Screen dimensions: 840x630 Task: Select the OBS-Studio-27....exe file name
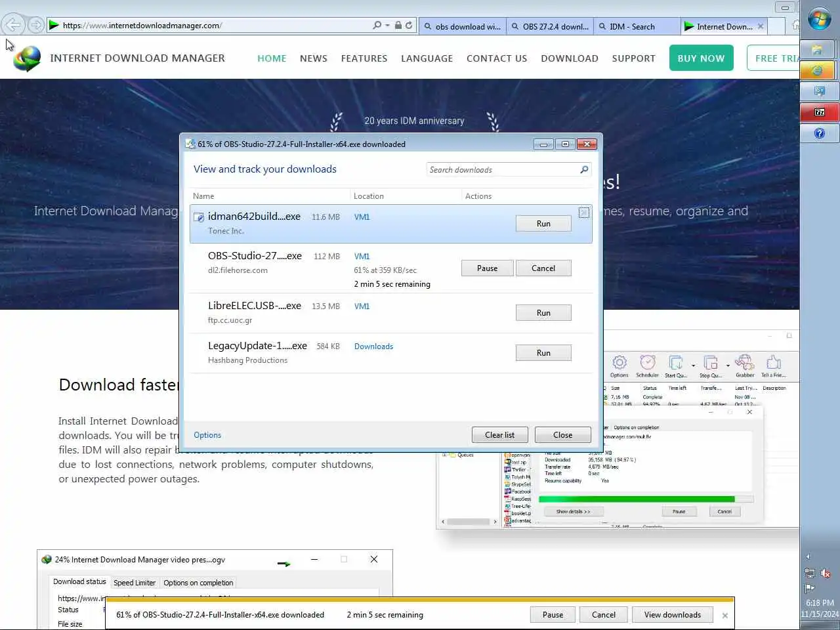tap(255, 256)
